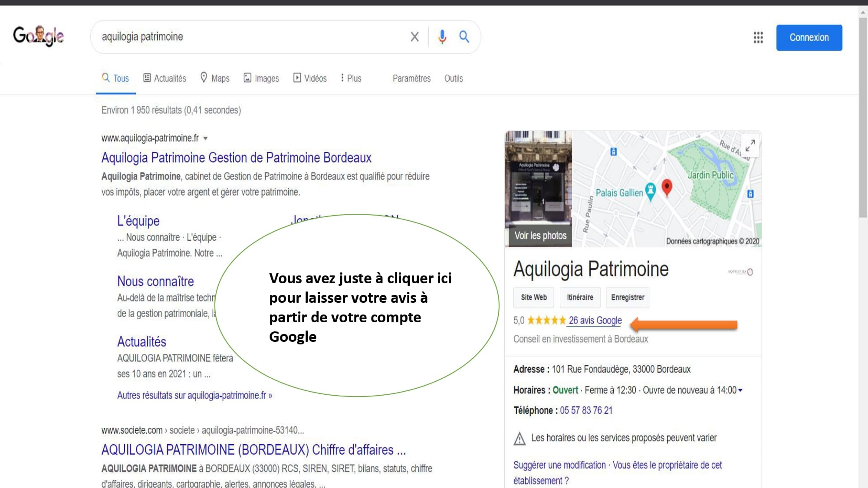Open Aquilogia Patrimoine Gestion de Patrimoine Bordeaux result

237,157
